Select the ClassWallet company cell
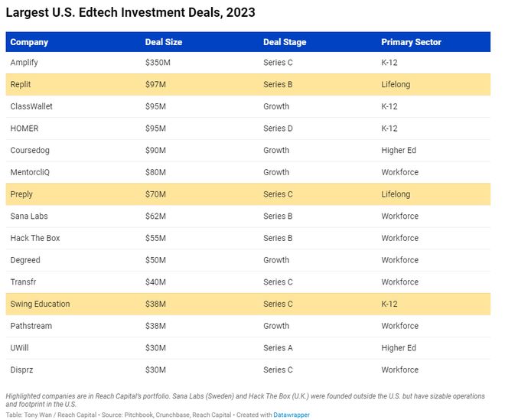Image resolution: width=505 pixels, height=420 pixels. pos(31,106)
